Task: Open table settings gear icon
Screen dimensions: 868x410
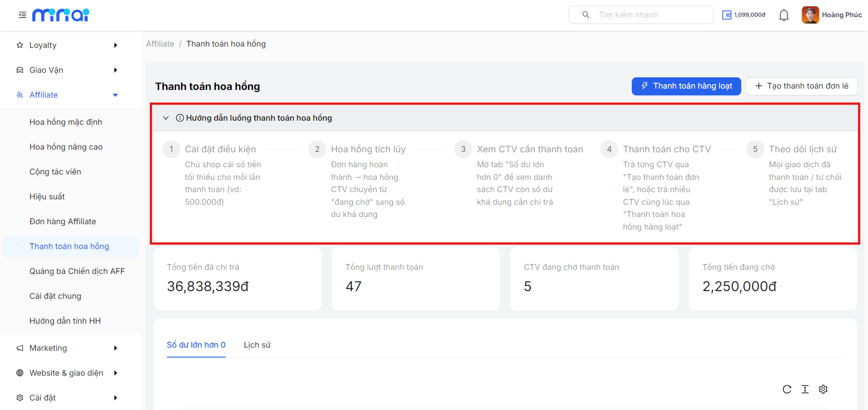Action: coord(823,389)
